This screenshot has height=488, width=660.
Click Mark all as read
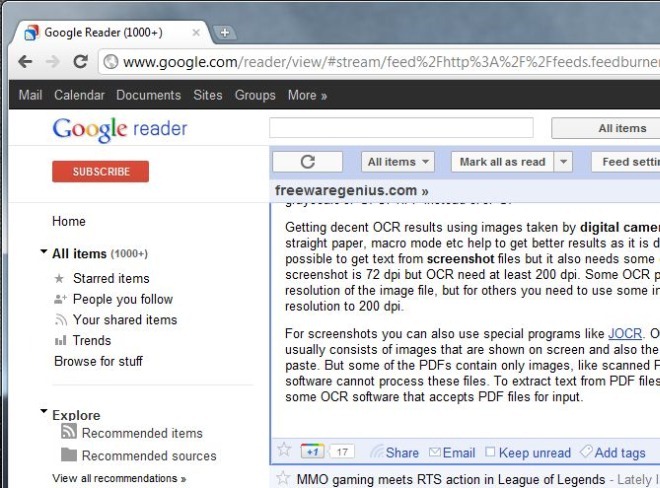502,162
